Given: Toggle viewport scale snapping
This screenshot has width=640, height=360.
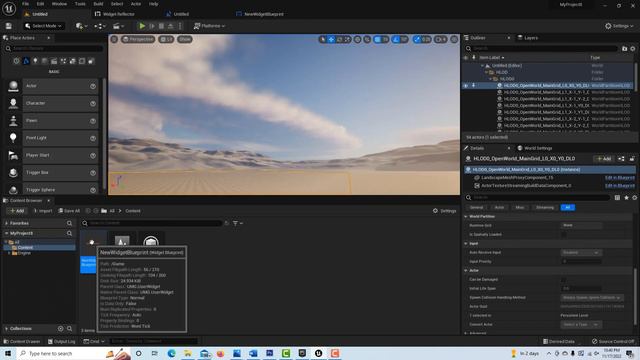Looking at the screenshot, I should coord(417,39).
